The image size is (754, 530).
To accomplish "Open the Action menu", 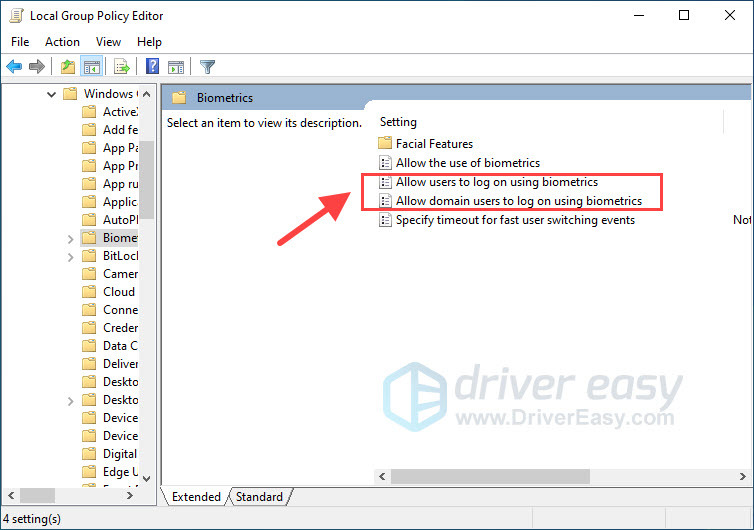I will [62, 42].
